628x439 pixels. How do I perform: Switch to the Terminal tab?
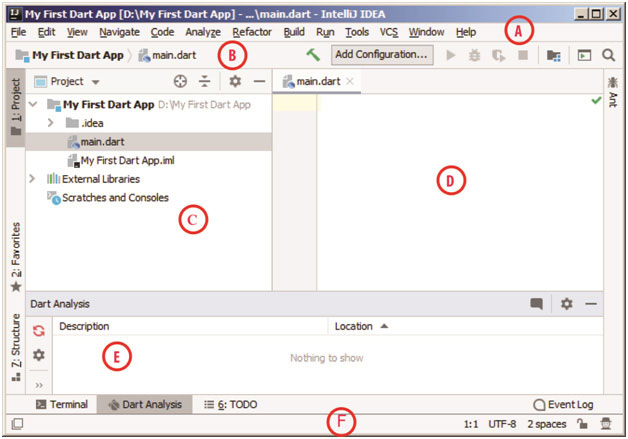coord(61,404)
